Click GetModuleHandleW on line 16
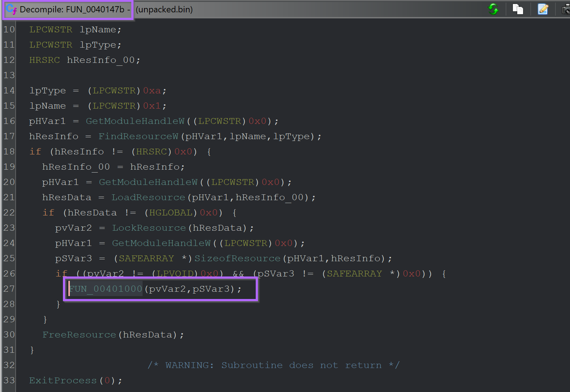Screen dimensions: 570x392 [x=135, y=121]
